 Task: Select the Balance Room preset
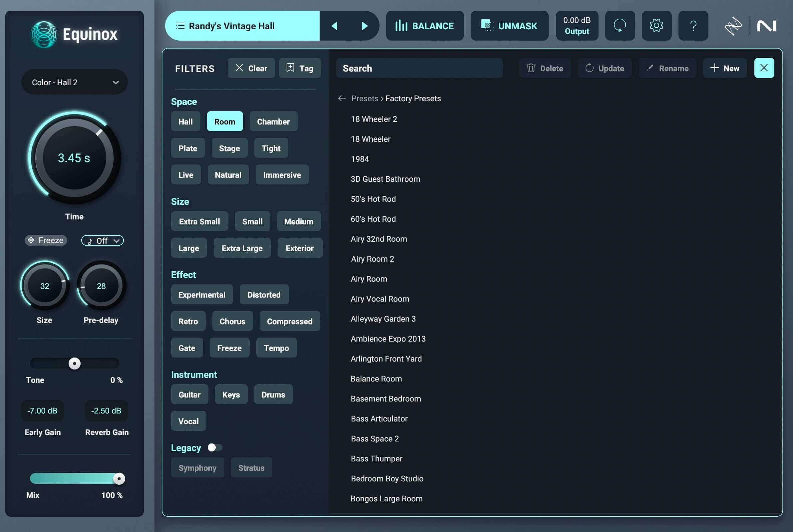click(x=376, y=379)
